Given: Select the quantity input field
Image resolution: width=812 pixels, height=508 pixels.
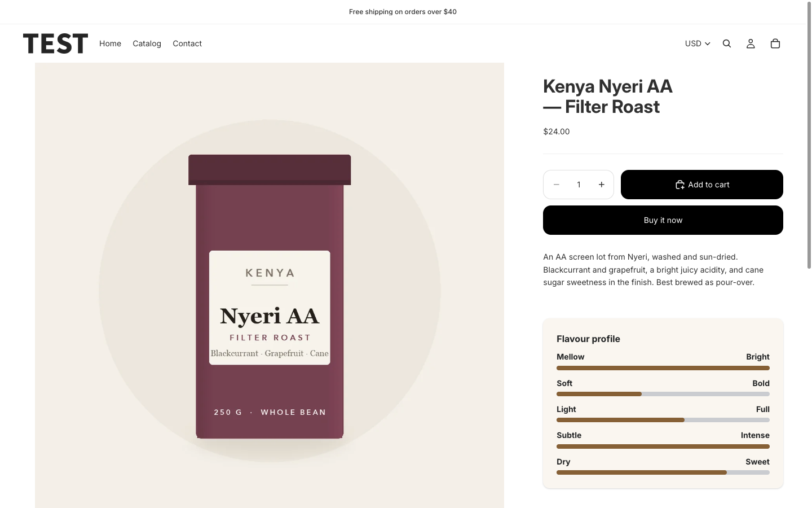Looking at the screenshot, I should 579,185.
